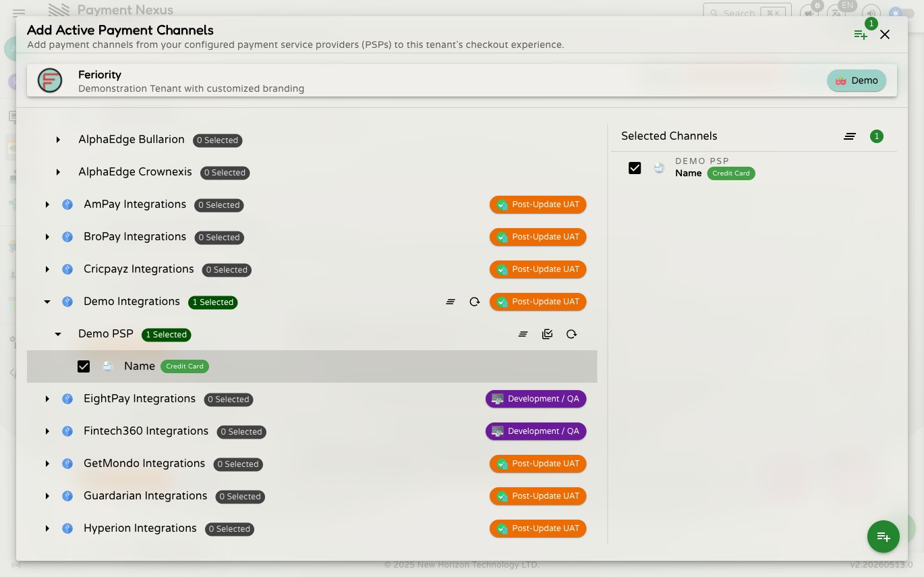Click the Cricpayz Integrations info icon

(x=67, y=269)
